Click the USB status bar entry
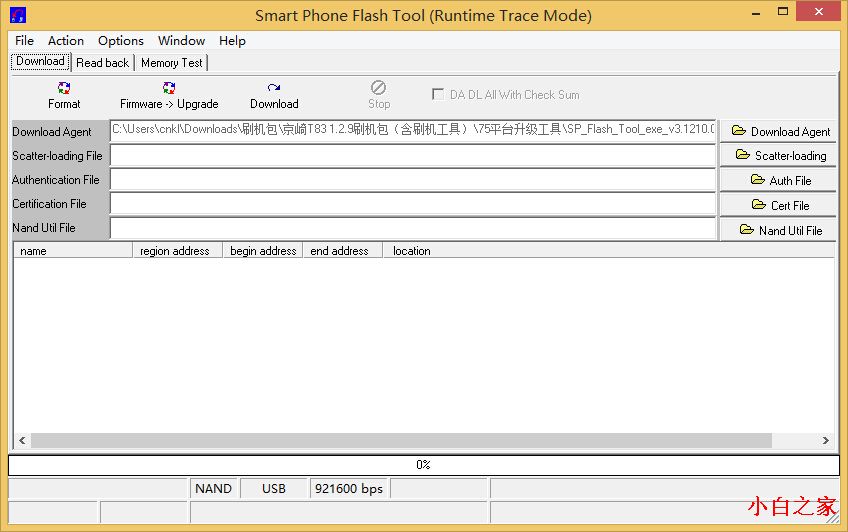The height and width of the screenshot is (532, 848). [274, 489]
